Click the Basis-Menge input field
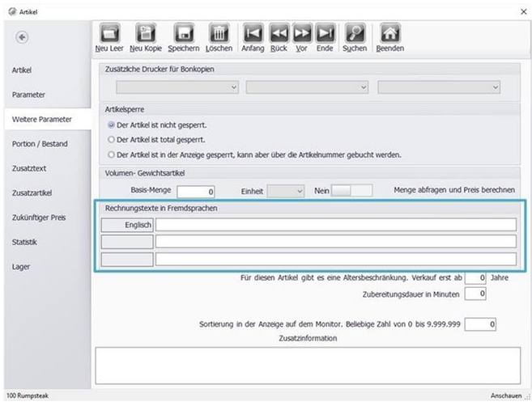The height and width of the screenshot is (402, 532). (196, 192)
